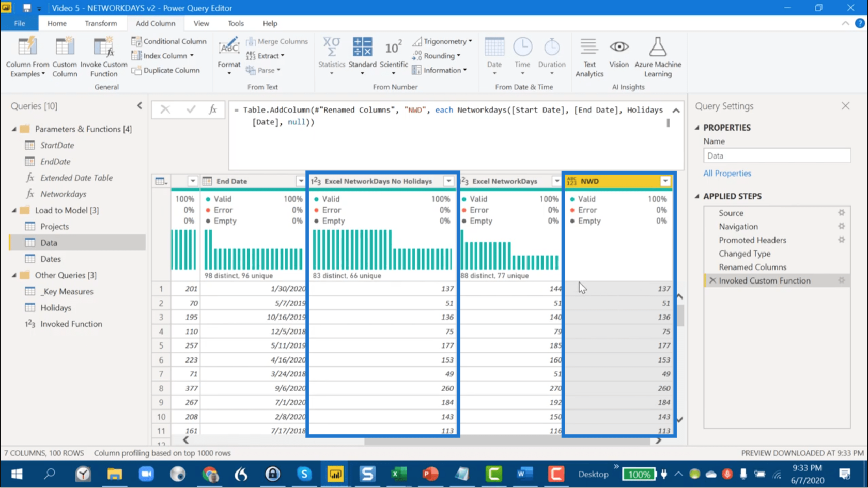
Task: Add a Conditional Column
Action: click(x=169, y=41)
